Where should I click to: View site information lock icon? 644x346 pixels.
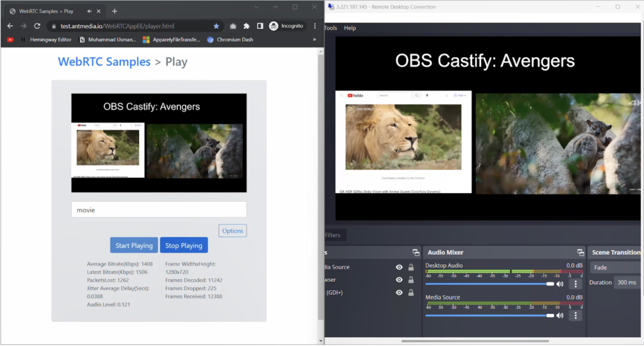53,26
